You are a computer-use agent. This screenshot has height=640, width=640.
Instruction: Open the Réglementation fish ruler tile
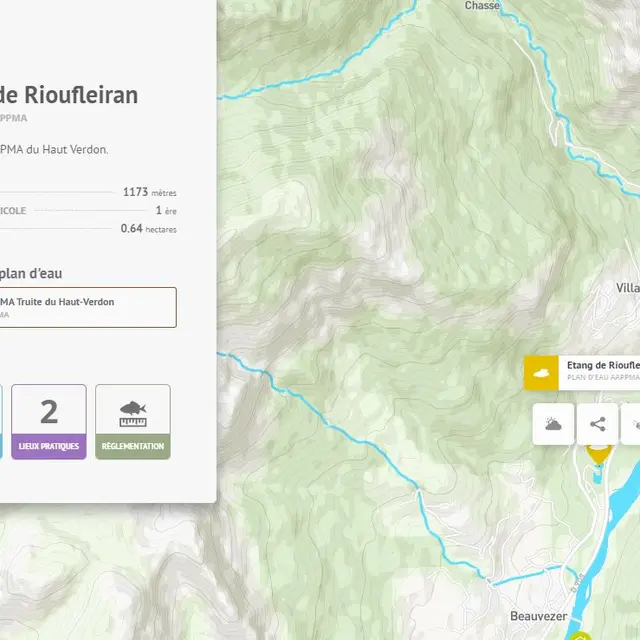click(133, 421)
